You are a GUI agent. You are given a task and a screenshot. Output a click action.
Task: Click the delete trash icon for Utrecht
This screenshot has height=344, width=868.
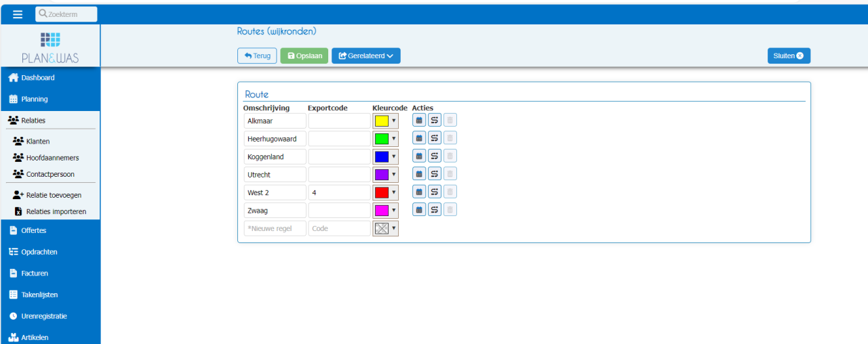450,174
